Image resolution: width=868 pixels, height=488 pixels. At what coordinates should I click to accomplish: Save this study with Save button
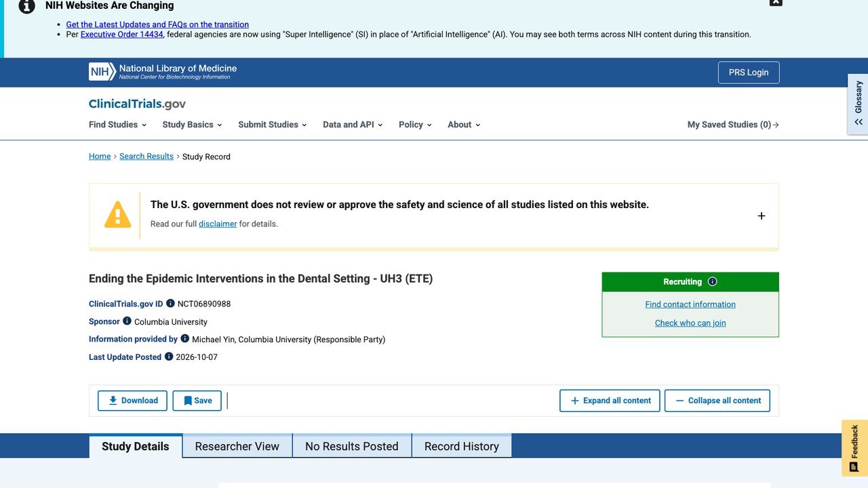pos(197,401)
